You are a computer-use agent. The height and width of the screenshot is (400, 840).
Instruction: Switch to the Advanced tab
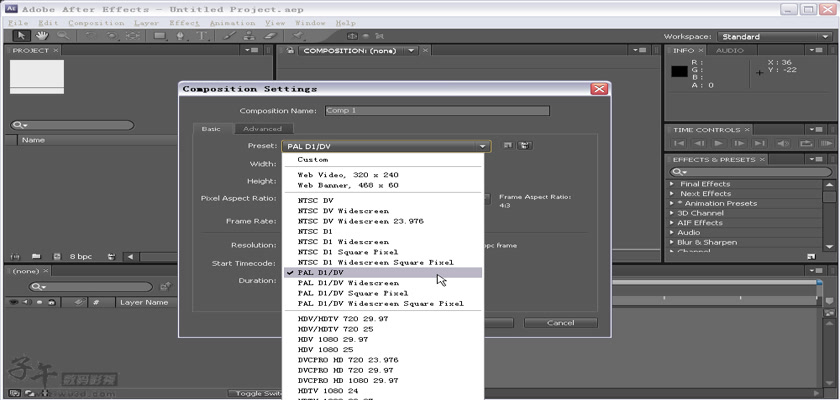pos(262,129)
